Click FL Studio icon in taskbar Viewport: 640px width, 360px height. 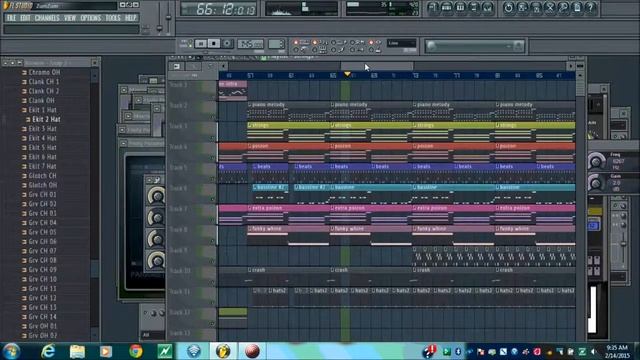click(223, 351)
